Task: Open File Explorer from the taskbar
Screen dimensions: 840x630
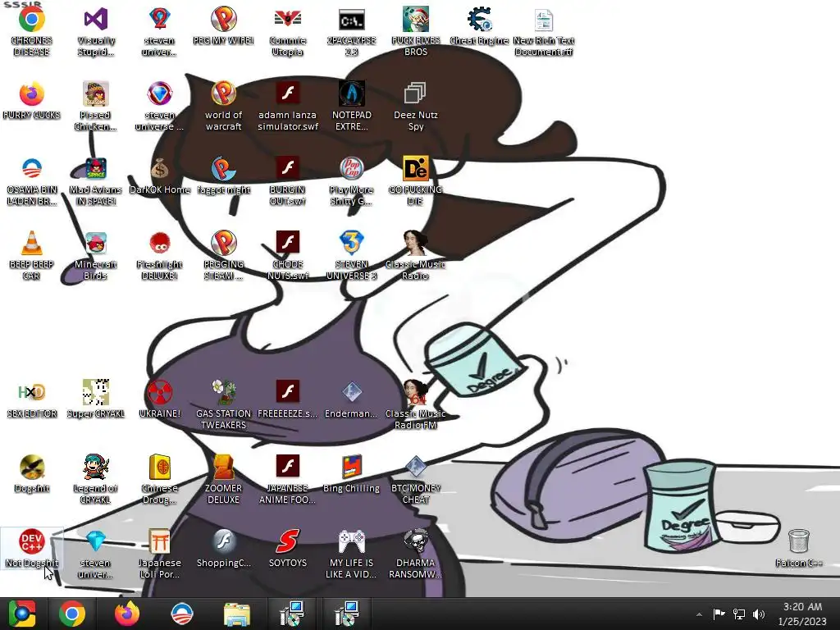Action: 236,614
